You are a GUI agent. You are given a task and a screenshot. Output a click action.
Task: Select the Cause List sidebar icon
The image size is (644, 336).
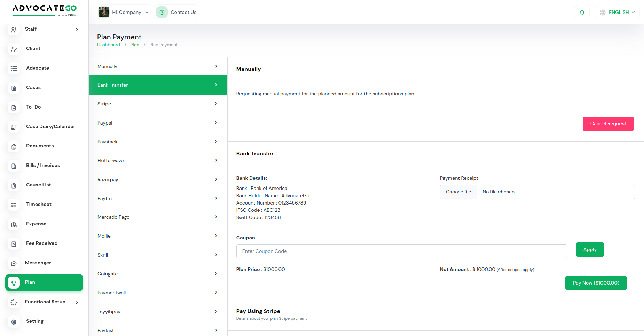pos(14,185)
